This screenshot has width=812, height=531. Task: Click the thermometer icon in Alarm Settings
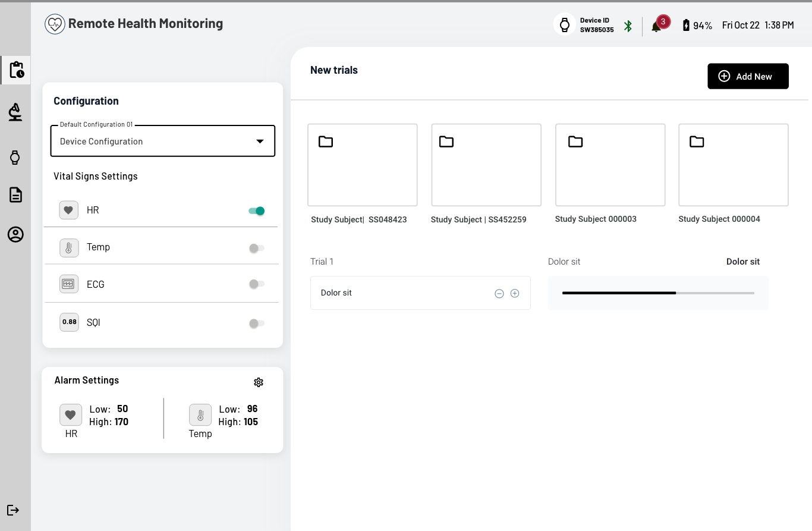pos(200,414)
